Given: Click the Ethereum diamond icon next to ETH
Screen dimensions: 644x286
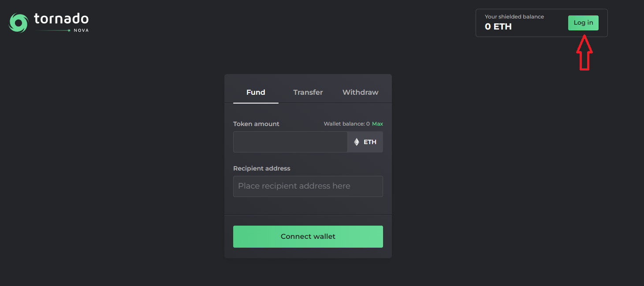Looking at the screenshot, I should click(356, 141).
